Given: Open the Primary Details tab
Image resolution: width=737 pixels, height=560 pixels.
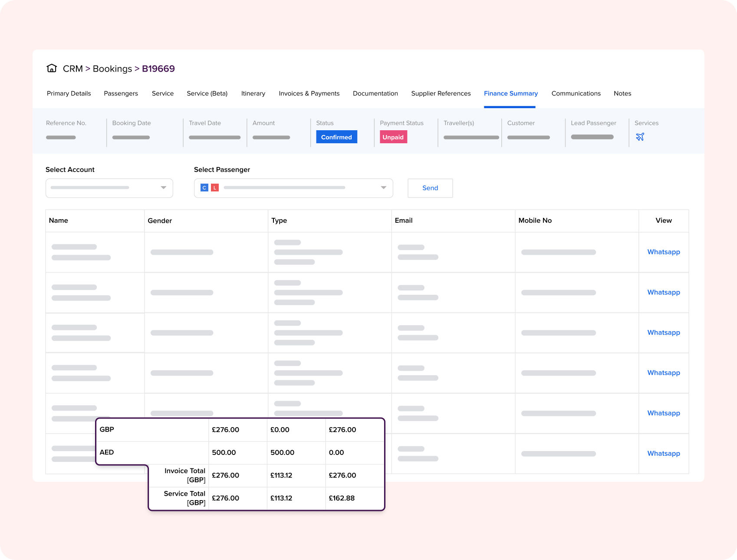Looking at the screenshot, I should [69, 93].
